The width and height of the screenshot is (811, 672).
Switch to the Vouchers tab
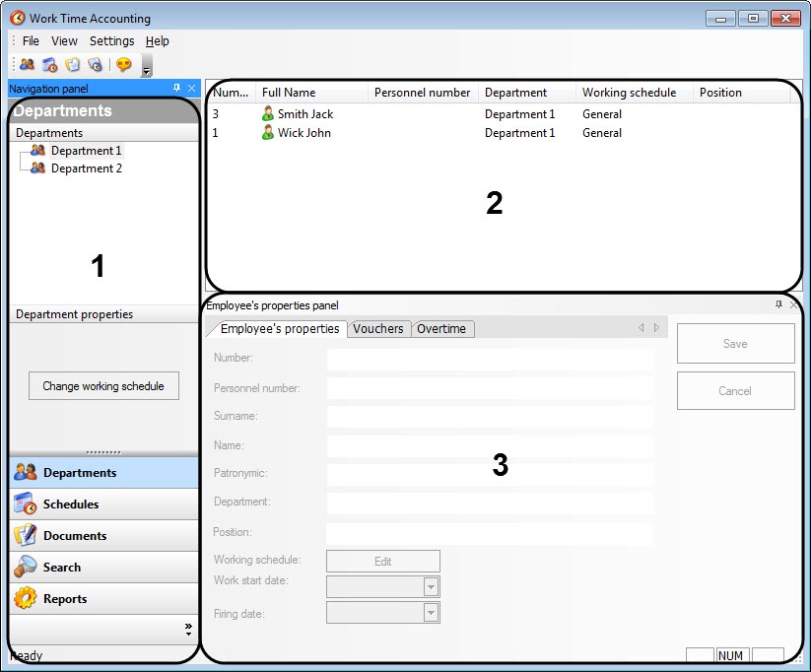click(x=378, y=329)
